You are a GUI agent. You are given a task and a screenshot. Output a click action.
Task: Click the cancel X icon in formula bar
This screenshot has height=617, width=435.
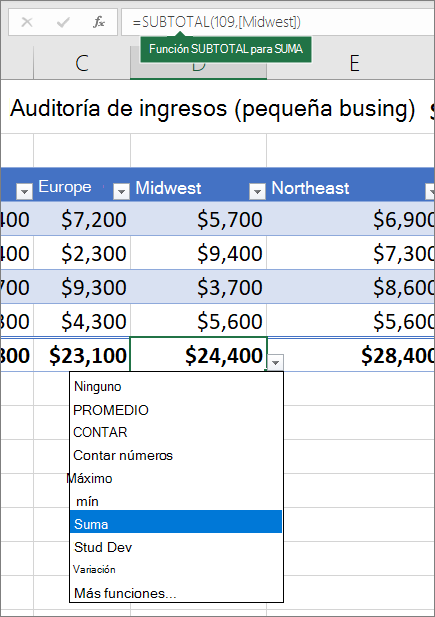[x=27, y=22]
